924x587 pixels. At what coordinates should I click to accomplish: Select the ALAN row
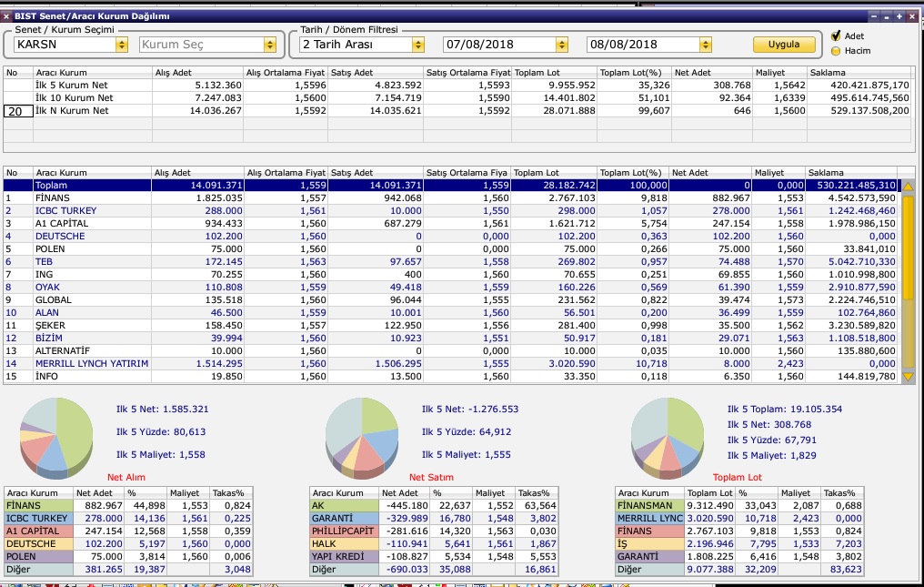pos(451,313)
